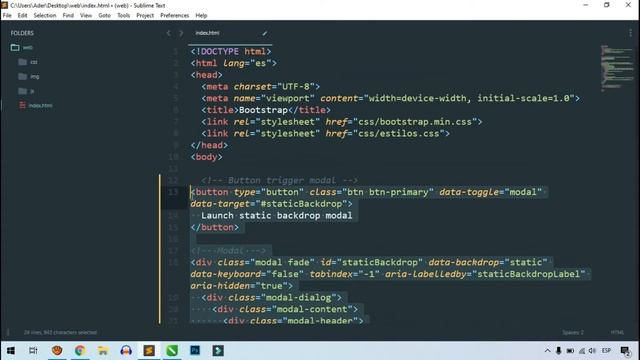
Task: Click the battery tray icon
Action: pyautogui.click(x=570, y=351)
